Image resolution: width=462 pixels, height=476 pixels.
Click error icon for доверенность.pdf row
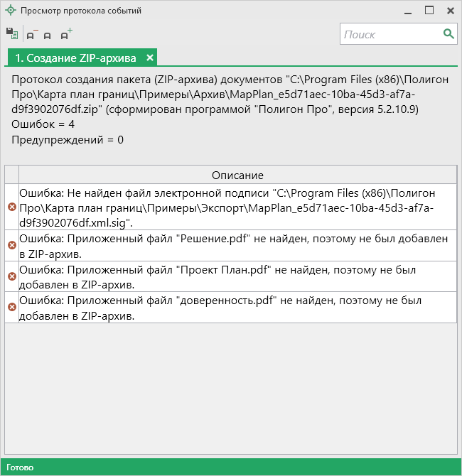click(x=11, y=307)
